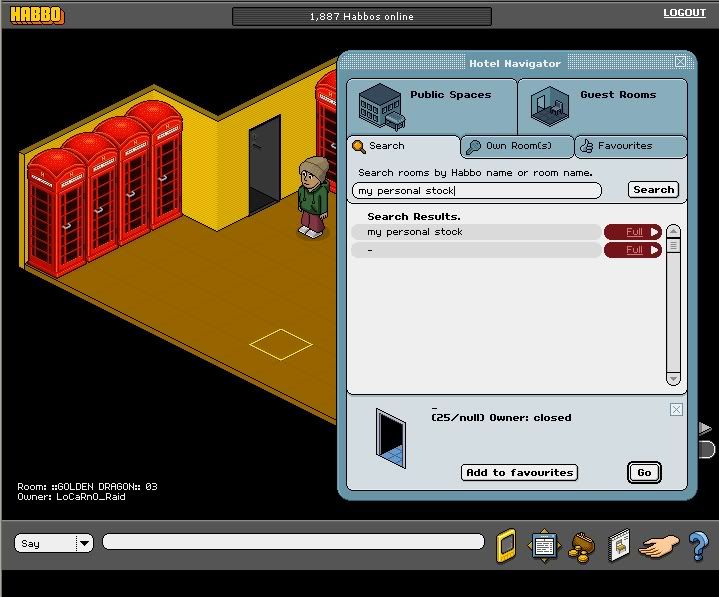Switch to the Favourites tab
The width and height of the screenshot is (719, 597).
coord(630,146)
